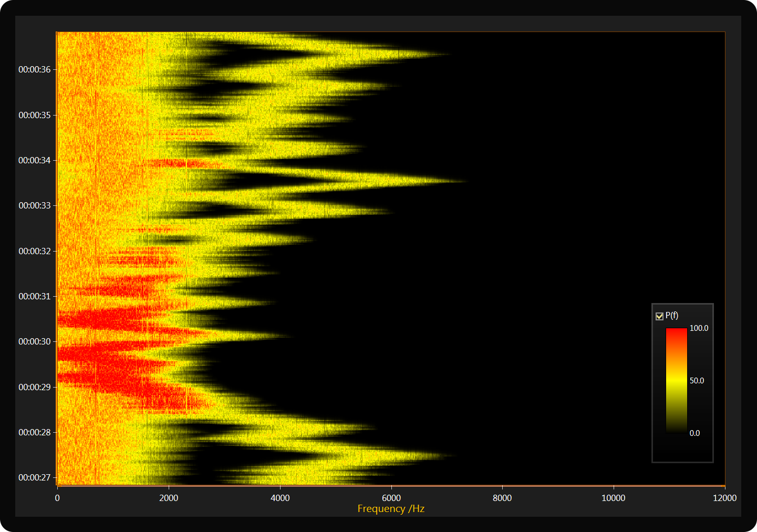Screen dimensions: 757x532
Task: Click the 0 Hz origin tick label
Action: (57, 498)
